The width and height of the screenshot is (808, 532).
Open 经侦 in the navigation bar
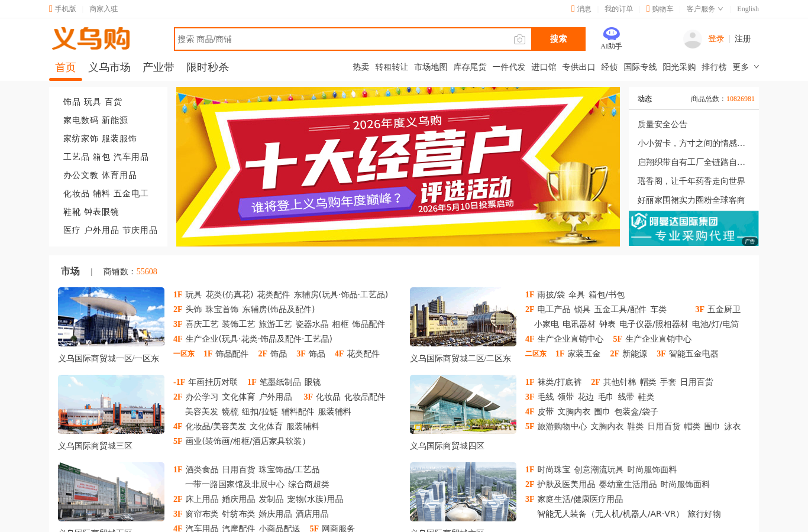[609, 67]
